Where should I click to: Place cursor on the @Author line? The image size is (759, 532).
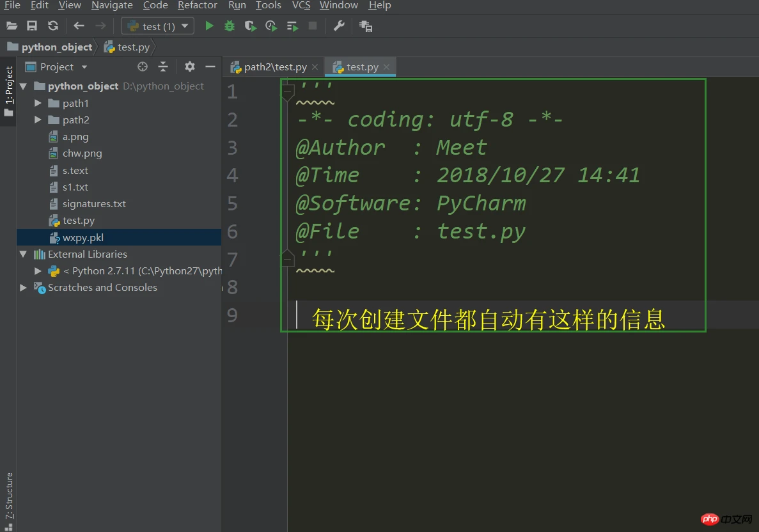click(391, 148)
